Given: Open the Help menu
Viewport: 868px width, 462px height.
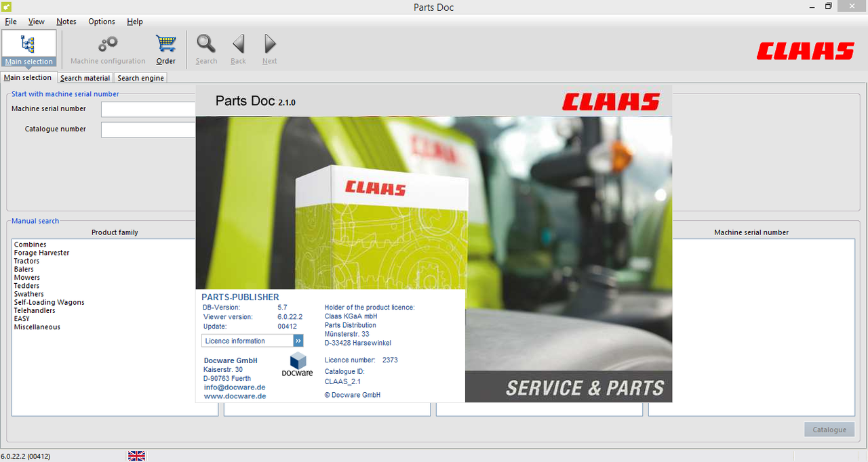Looking at the screenshot, I should (x=135, y=22).
